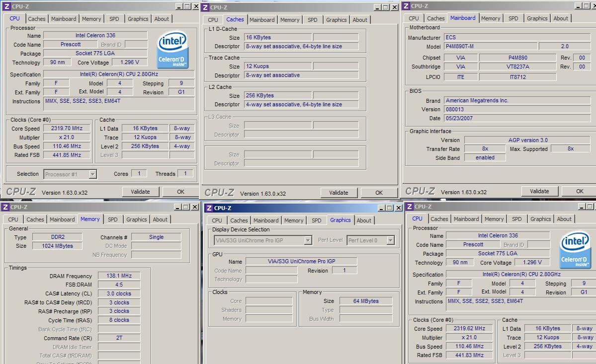
Task: Click OK in the Mainboard window
Action: coord(580,191)
